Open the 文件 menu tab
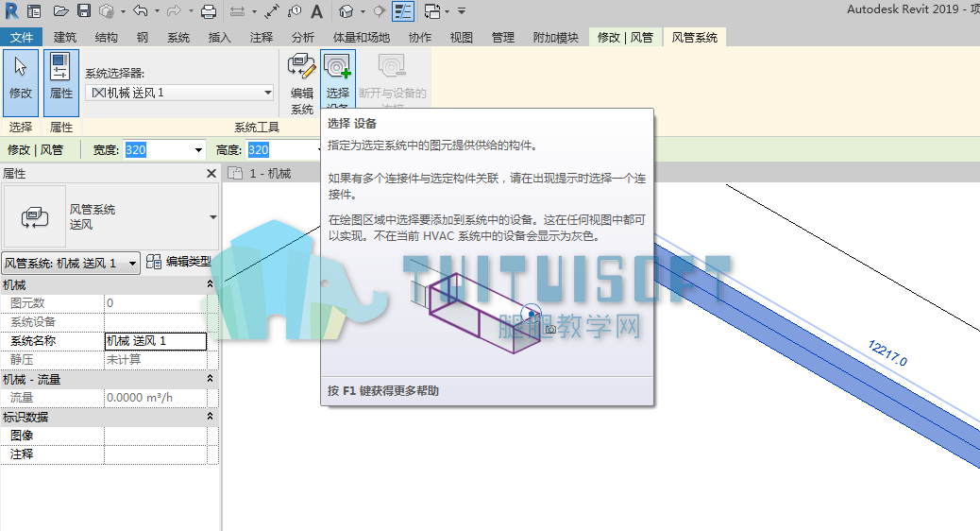The image size is (980, 531). 22,38
